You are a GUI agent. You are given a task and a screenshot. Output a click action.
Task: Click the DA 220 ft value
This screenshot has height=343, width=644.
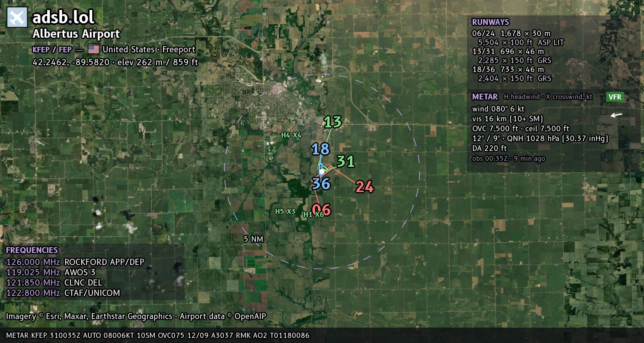pos(489,148)
